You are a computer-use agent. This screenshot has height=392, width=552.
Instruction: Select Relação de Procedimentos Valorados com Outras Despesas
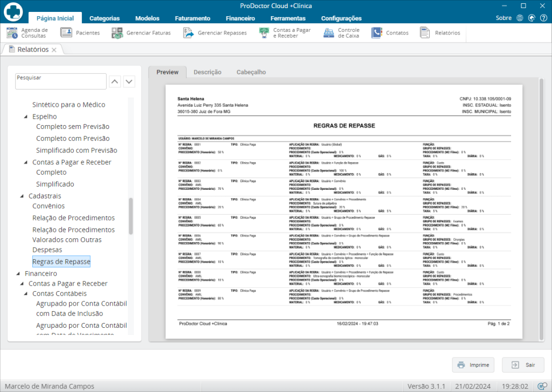73,240
